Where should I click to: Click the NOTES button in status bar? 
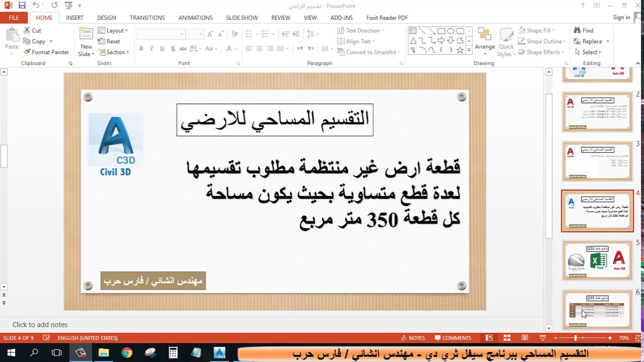pos(413,338)
